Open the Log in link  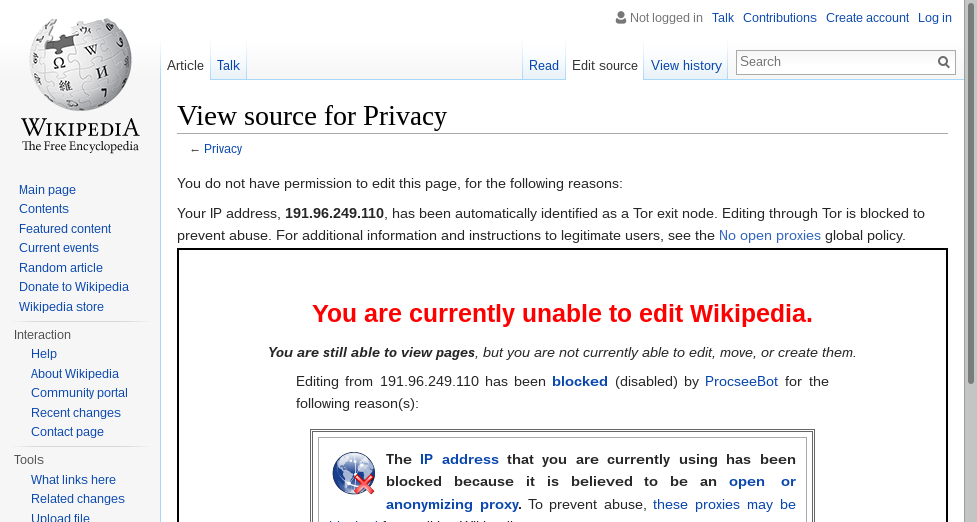[x=934, y=17]
